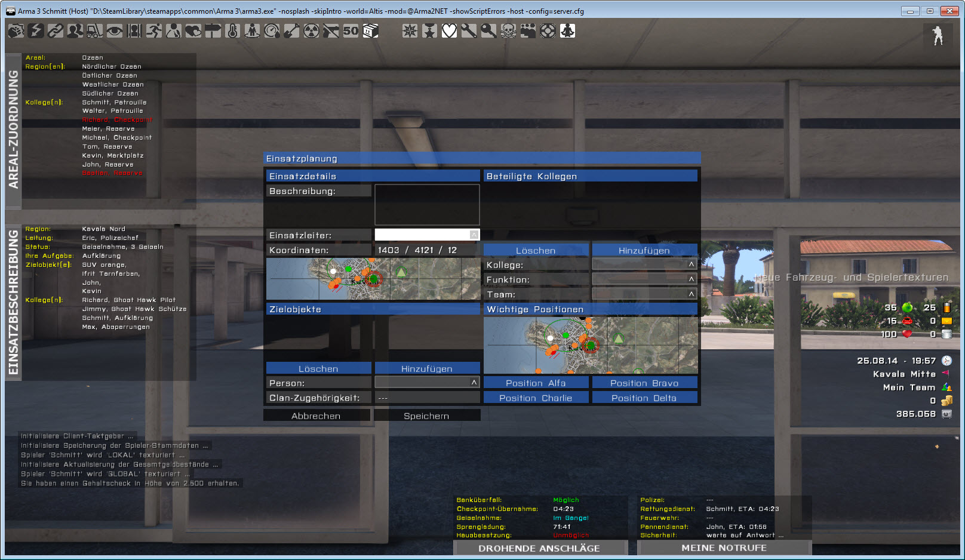Switch to EINSATZBESCHREIBUNG side tab
This screenshot has height=560, width=965.
13,302
